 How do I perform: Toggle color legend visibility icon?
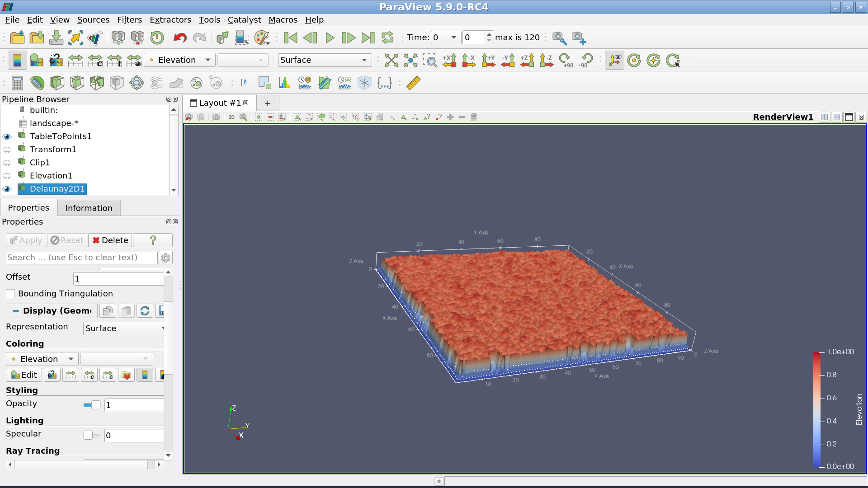coord(17,60)
